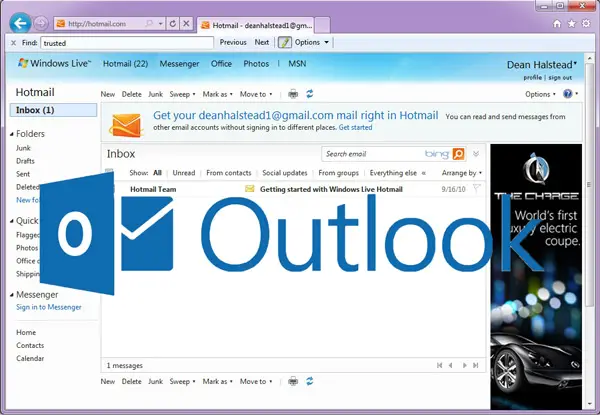Open Arrange by dropdown
600x415 pixels.
tap(461, 173)
